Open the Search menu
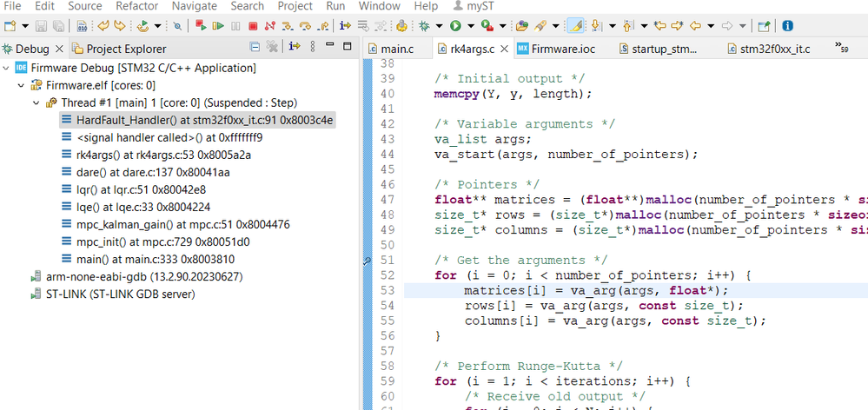868x410 pixels. [x=247, y=6]
